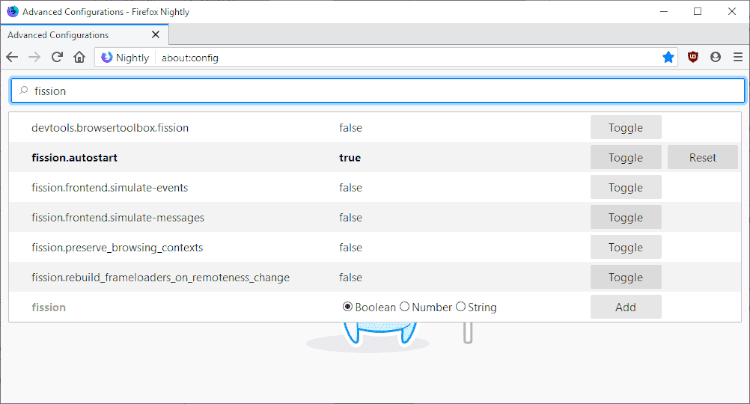The width and height of the screenshot is (750, 404).
Task: Toggle the blue bookmark star
Action: tap(668, 57)
